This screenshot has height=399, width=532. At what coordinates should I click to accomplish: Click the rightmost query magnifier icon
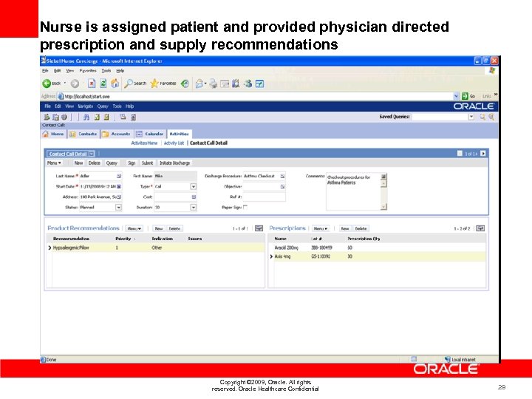[x=491, y=117]
